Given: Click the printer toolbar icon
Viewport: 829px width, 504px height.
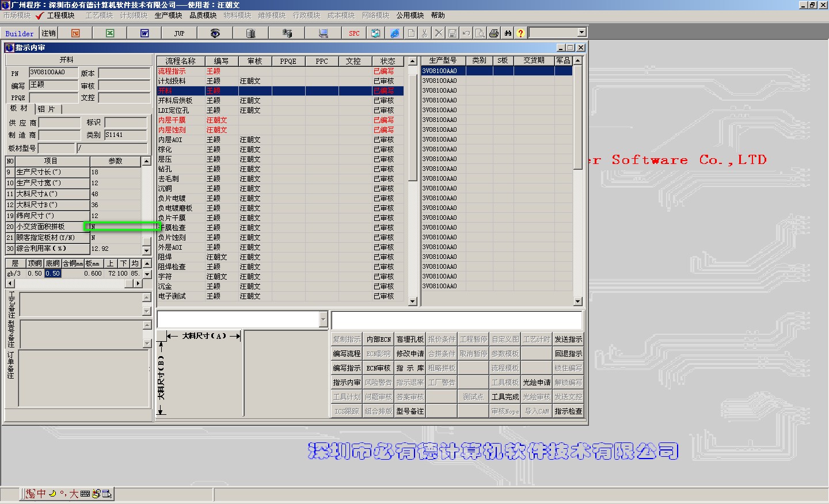Looking at the screenshot, I should tap(493, 33).
